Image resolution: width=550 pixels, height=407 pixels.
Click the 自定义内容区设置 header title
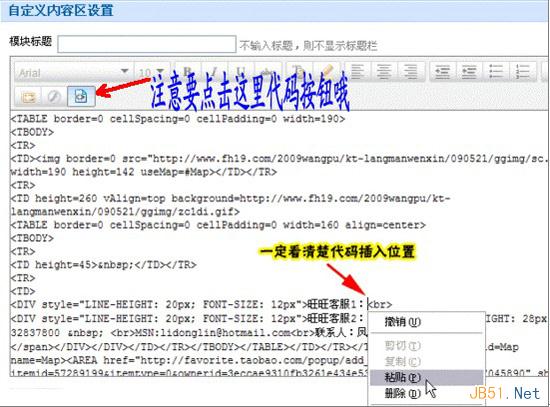pyautogui.click(x=61, y=10)
